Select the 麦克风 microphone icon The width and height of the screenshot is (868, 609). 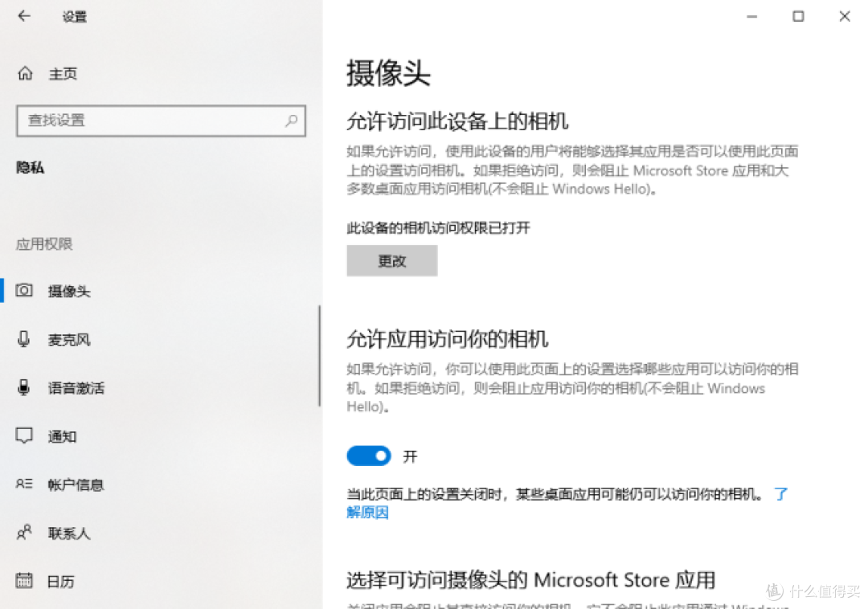pyautogui.click(x=24, y=338)
